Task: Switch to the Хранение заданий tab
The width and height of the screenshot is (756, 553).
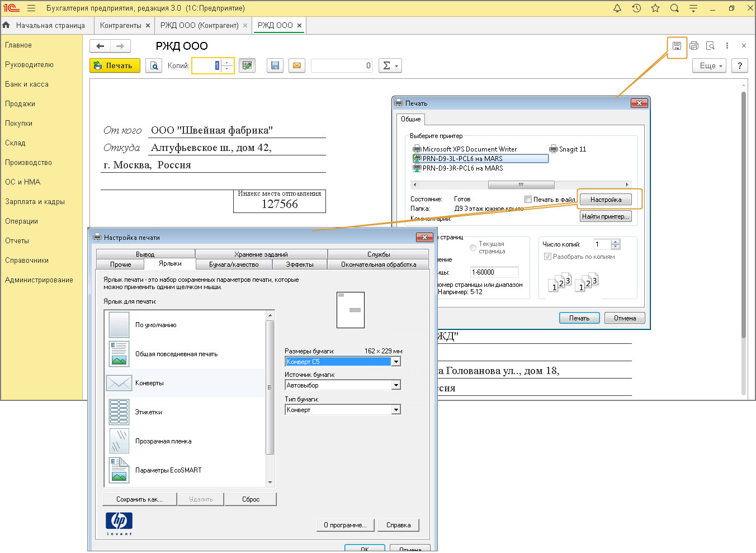Action: [x=261, y=254]
